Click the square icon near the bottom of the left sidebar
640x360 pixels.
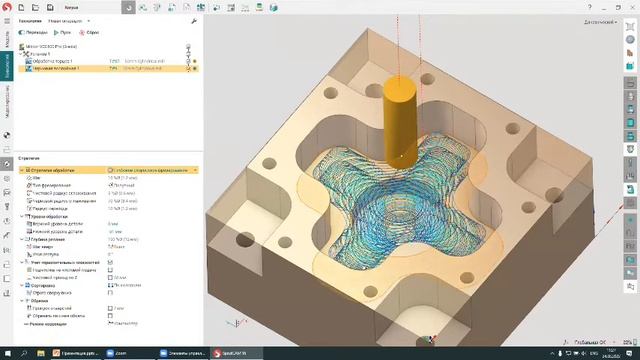click(7, 279)
